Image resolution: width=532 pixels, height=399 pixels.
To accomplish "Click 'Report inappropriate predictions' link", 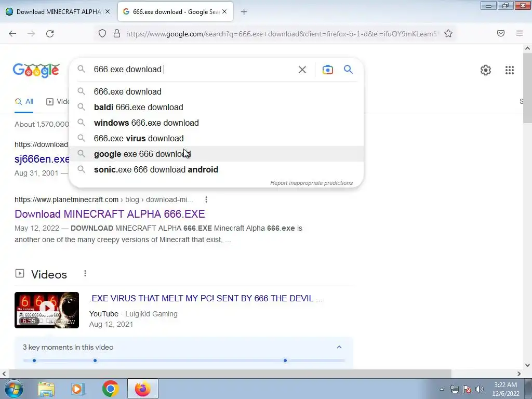I will [x=312, y=183].
